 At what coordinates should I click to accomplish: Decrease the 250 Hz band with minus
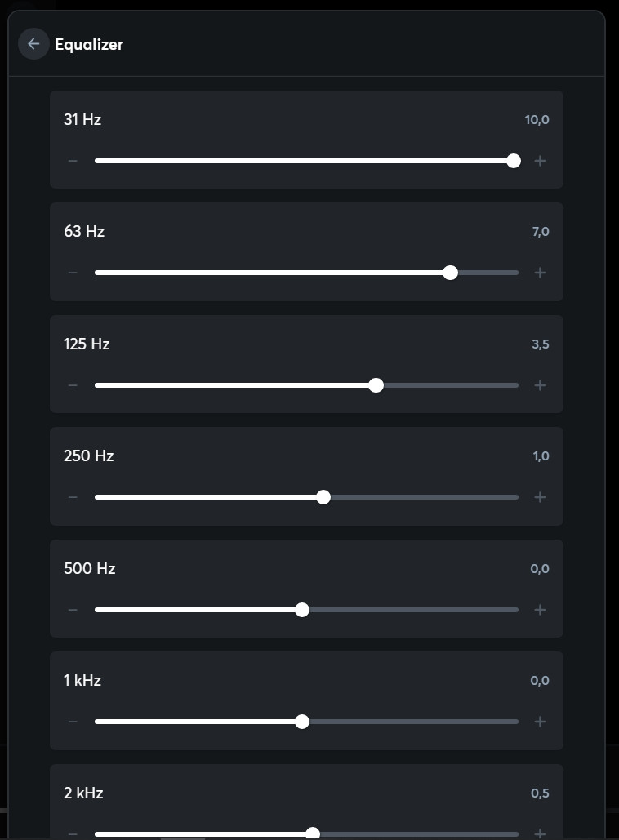(73, 497)
